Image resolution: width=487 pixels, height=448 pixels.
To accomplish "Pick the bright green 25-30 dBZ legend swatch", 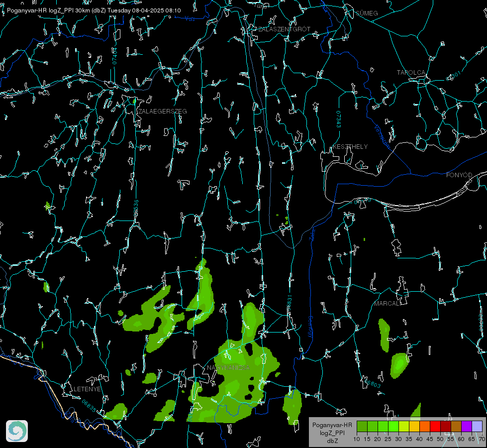I will click(x=393, y=426).
